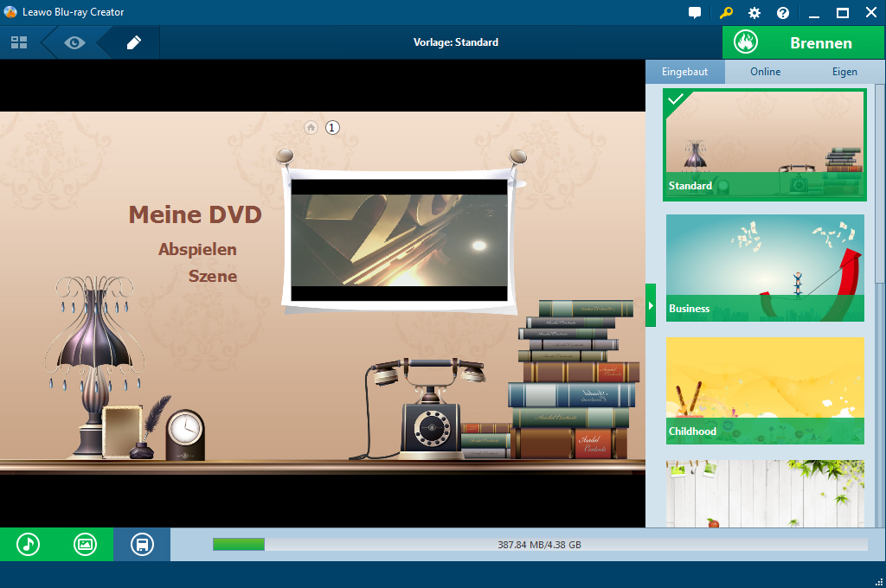Click the Abspielen menu link
886x588 pixels.
(x=197, y=249)
